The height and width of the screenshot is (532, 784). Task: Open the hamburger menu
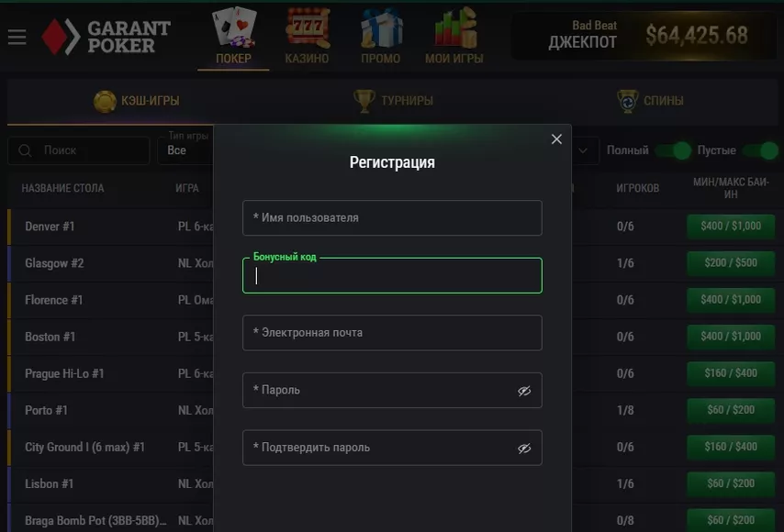[x=17, y=37]
